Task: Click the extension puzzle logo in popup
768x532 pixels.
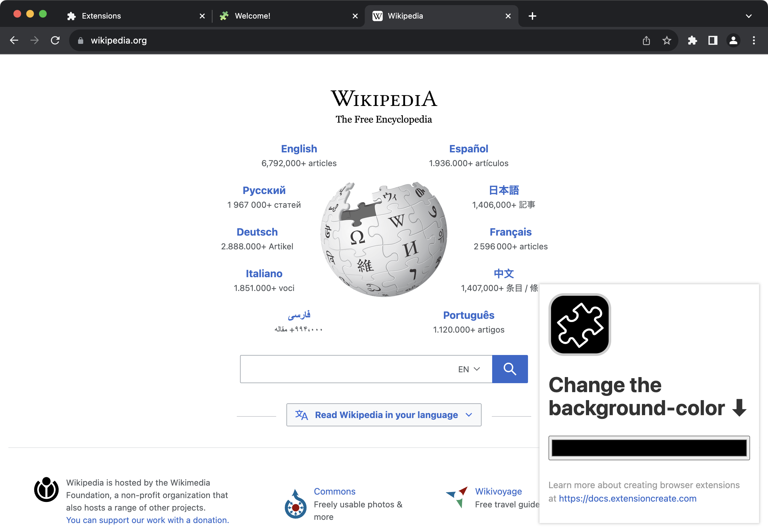Action: click(x=580, y=324)
